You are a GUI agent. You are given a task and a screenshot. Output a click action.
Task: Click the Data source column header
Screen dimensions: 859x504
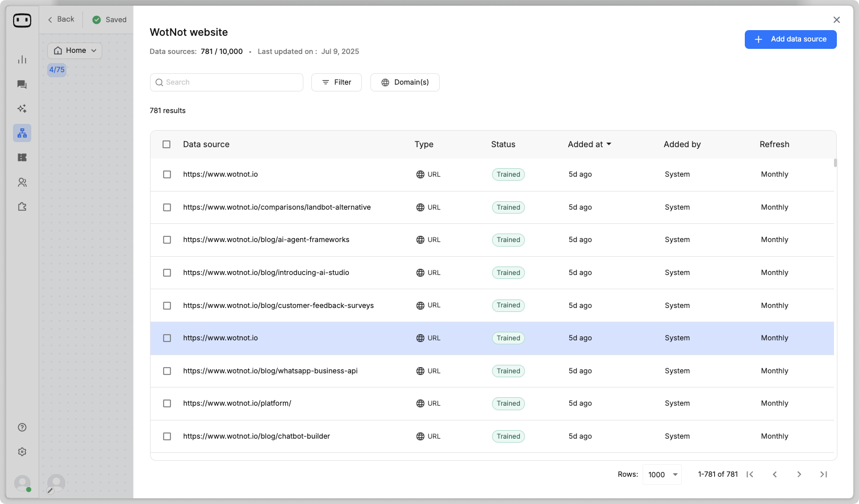(206, 144)
